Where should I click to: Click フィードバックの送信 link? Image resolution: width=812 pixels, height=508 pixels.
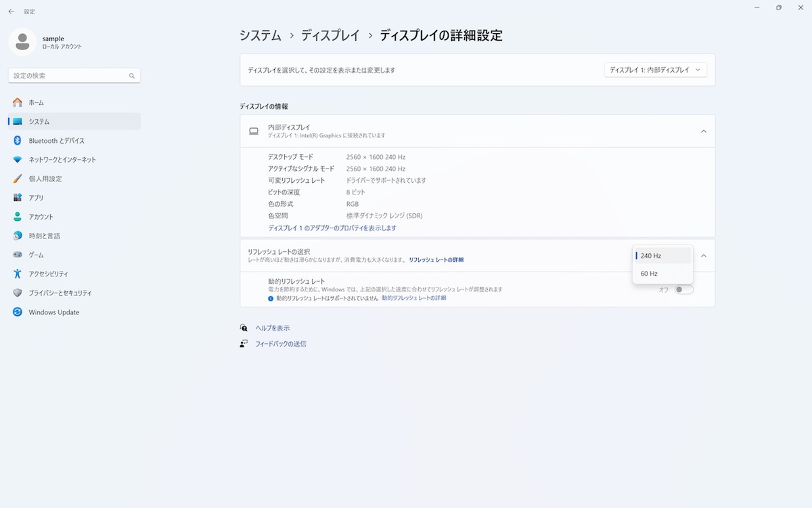pyautogui.click(x=281, y=344)
